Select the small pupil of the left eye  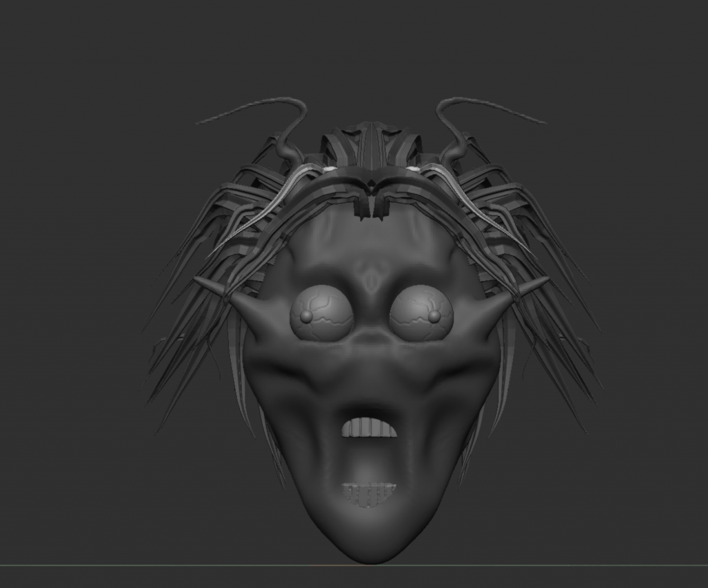[x=307, y=317]
